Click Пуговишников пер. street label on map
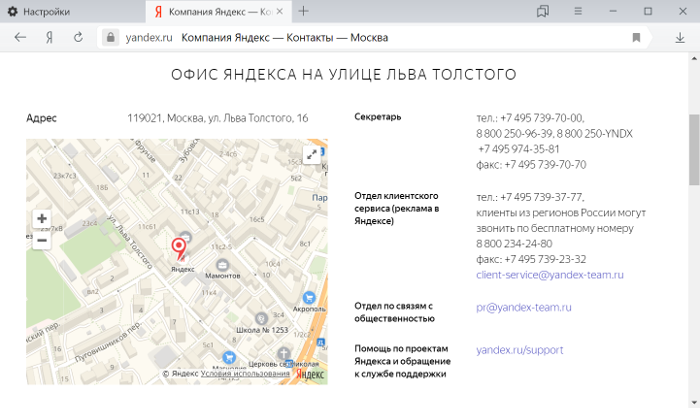700x408 pixels. [108, 341]
